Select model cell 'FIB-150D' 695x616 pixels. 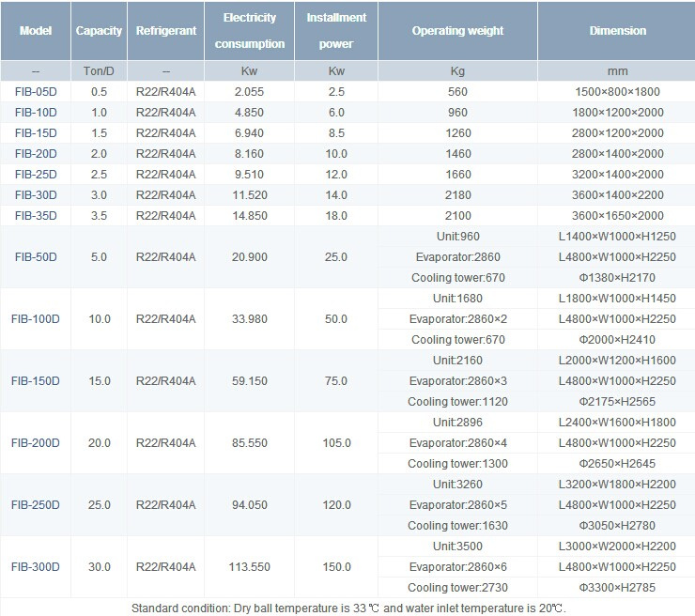coord(36,381)
